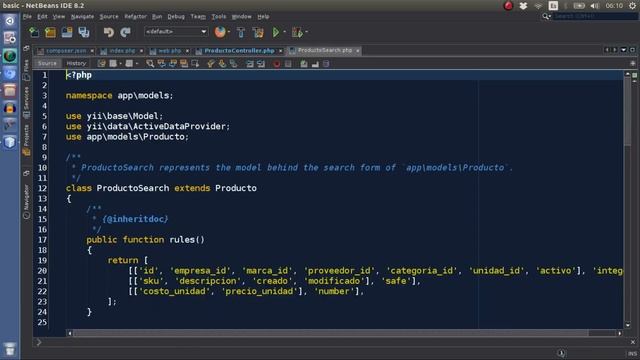640x360 pixels.
Task: Open the Debug menu
Action: (x=176, y=17)
